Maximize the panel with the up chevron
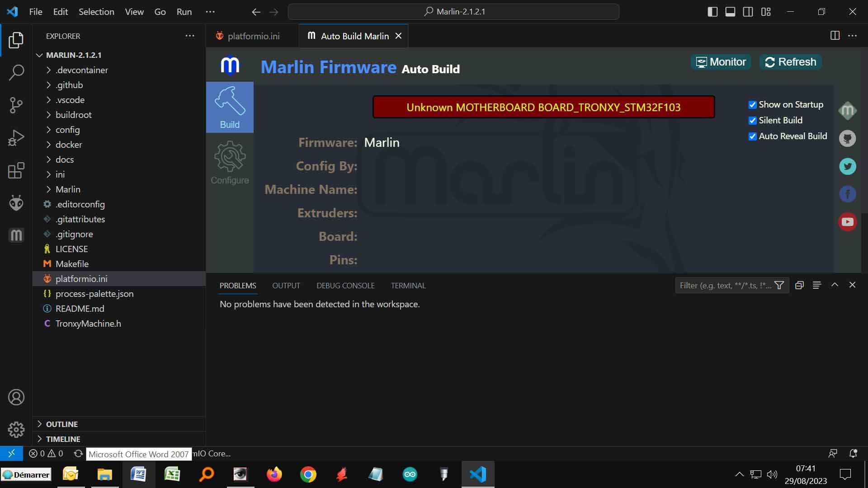This screenshot has height=488, width=868. 835,285
